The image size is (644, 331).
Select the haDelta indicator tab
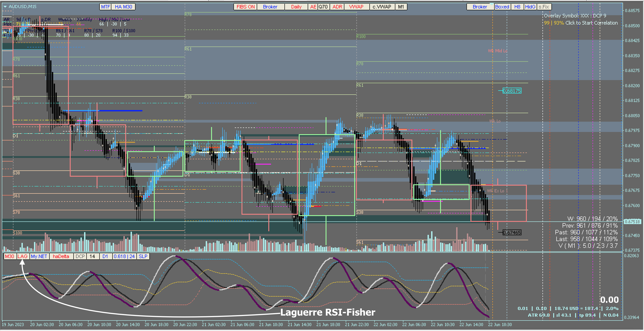pyautogui.click(x=61, y=256)
